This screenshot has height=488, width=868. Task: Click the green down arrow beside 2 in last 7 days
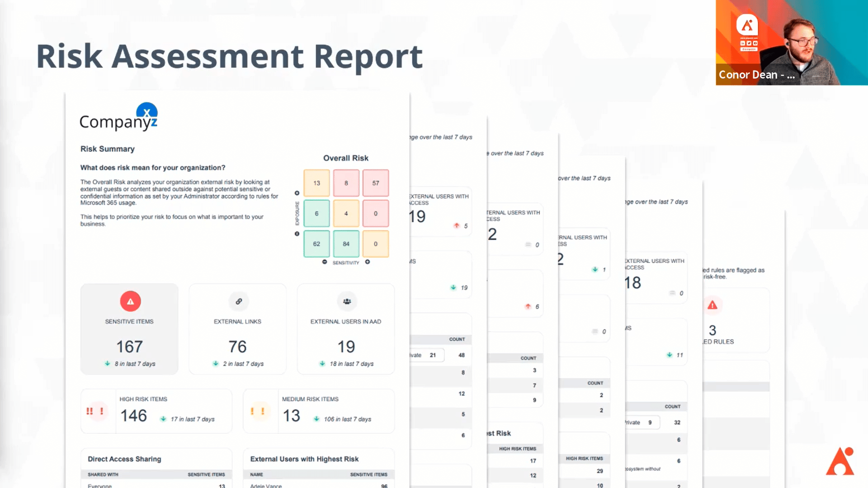pyautogui.click(x=216, y=363)
